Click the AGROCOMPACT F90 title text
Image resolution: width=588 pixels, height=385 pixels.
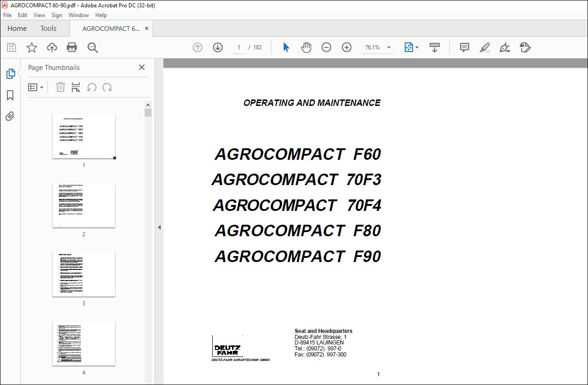click(x=297, y=256)
